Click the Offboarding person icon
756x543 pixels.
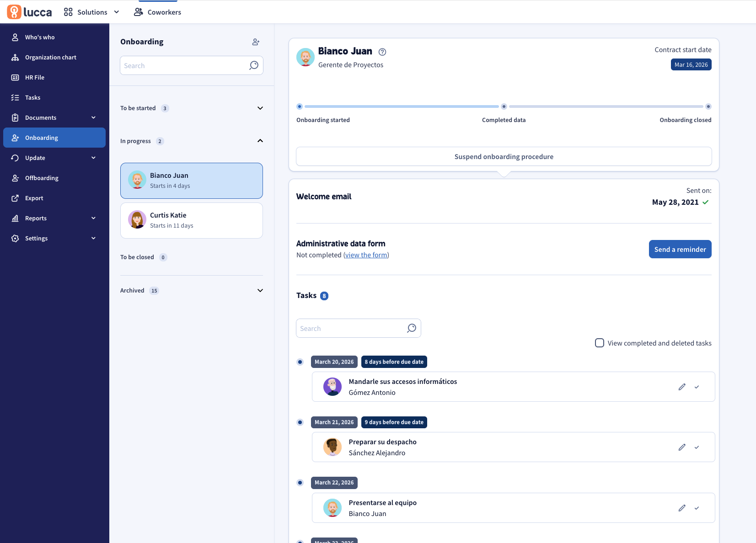(15, 178)
